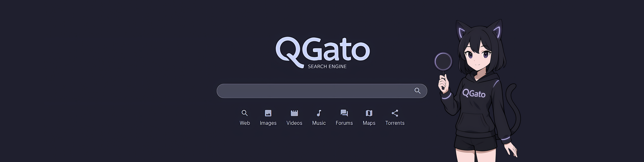Focus the main search input field
644x162 pixels.
(x=314, y=91)
